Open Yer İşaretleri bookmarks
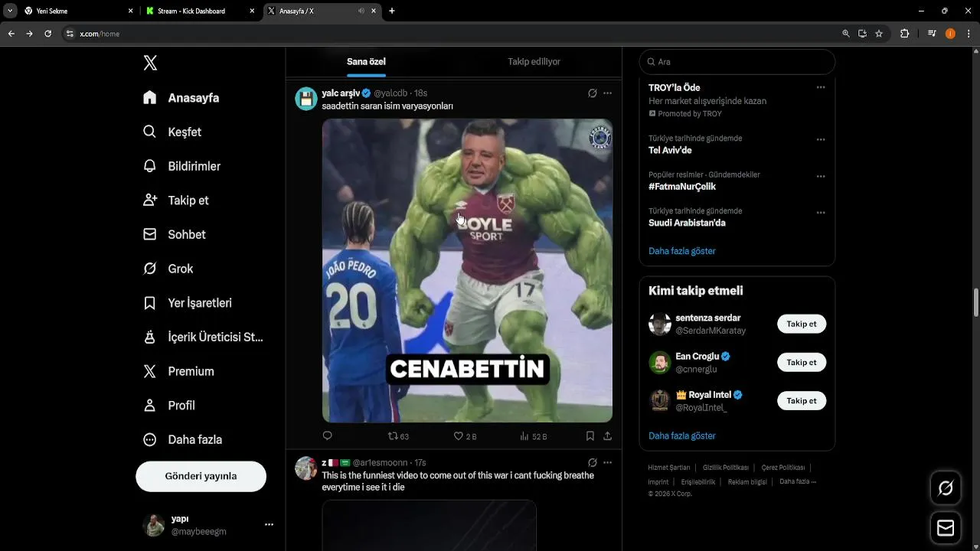The height and width of the screenshot is (551, 980). [x=188, y=303]
